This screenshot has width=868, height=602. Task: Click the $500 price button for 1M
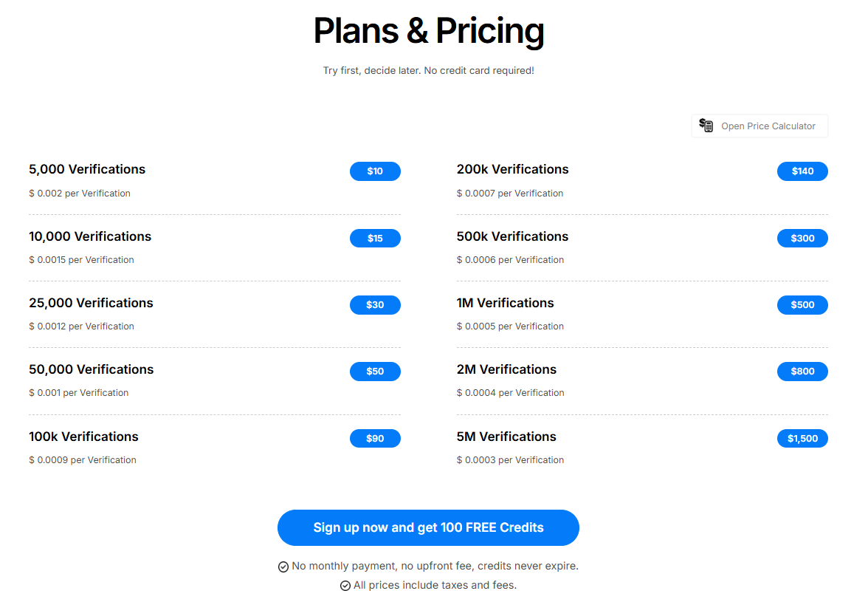[x=802, y=304]
